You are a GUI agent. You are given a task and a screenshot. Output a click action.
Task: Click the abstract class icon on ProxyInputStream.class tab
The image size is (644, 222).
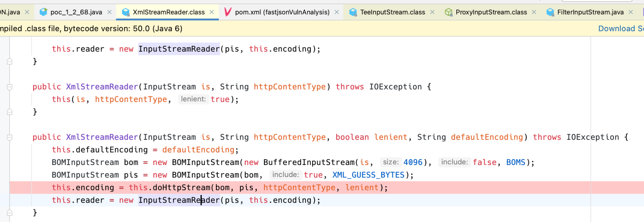pos(449,12)
